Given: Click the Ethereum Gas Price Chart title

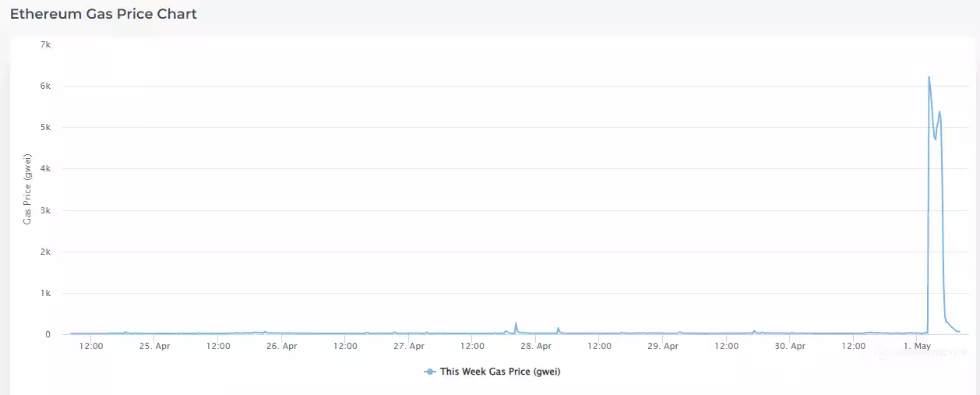Looking at the screenshot, I should (x=104, y=14).
